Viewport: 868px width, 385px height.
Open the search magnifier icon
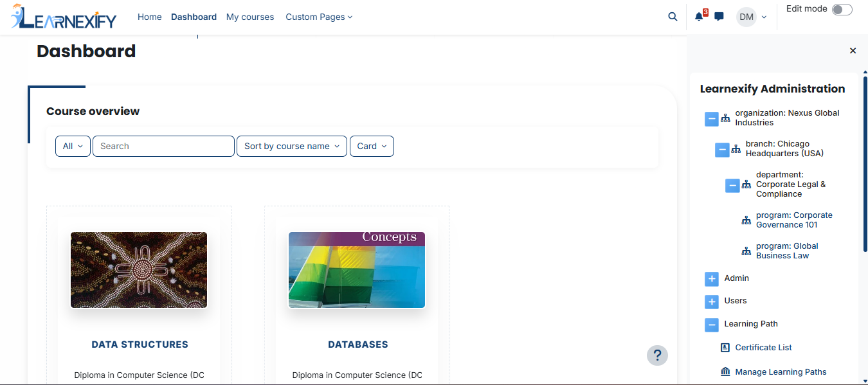coord(673,17)
